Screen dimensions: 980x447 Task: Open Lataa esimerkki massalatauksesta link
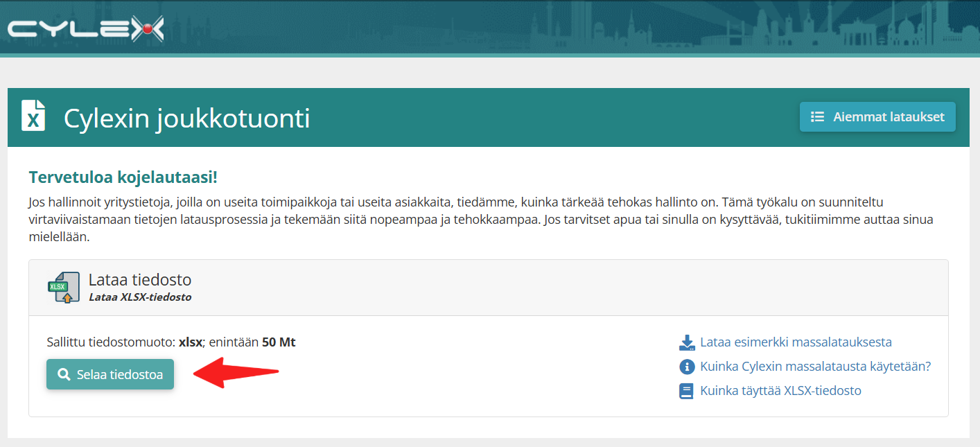click(796, 342)
